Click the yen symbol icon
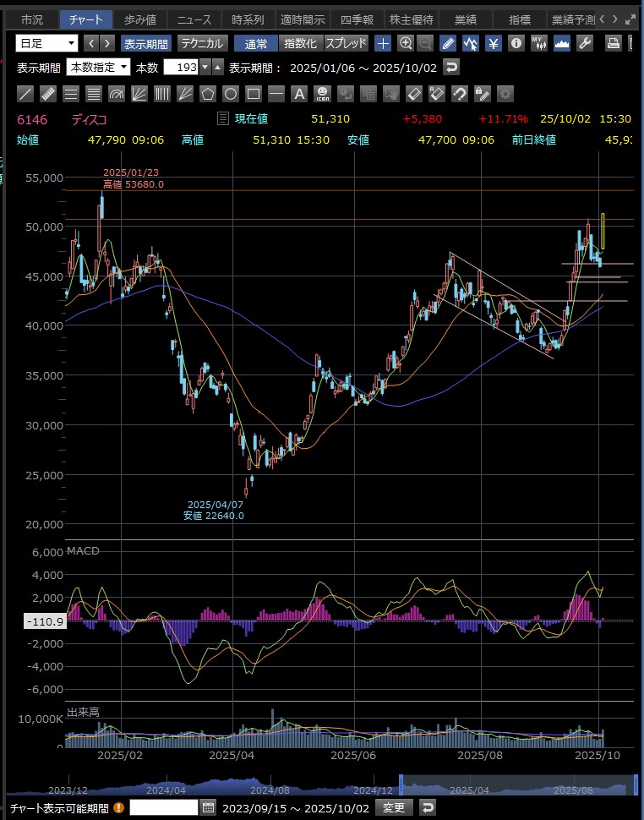The width and height of the screenshot is (644, 820). [x=494, y=43]
